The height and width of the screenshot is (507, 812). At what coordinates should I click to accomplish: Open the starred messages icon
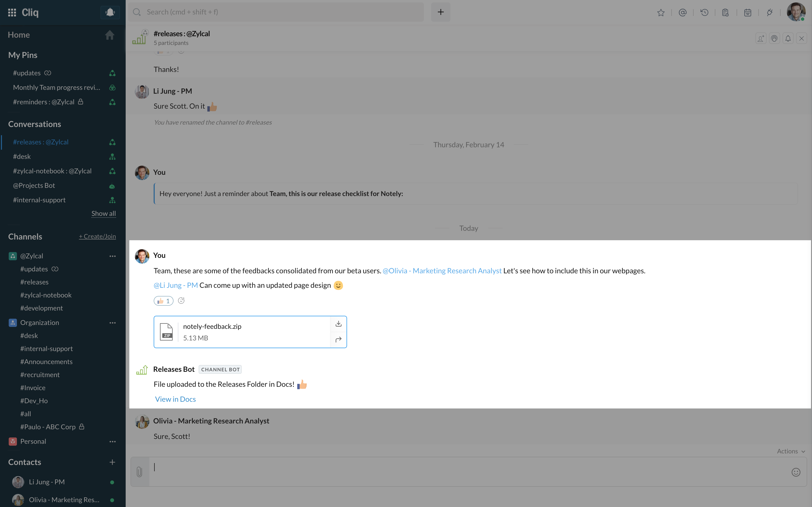[x=661, y=12]
